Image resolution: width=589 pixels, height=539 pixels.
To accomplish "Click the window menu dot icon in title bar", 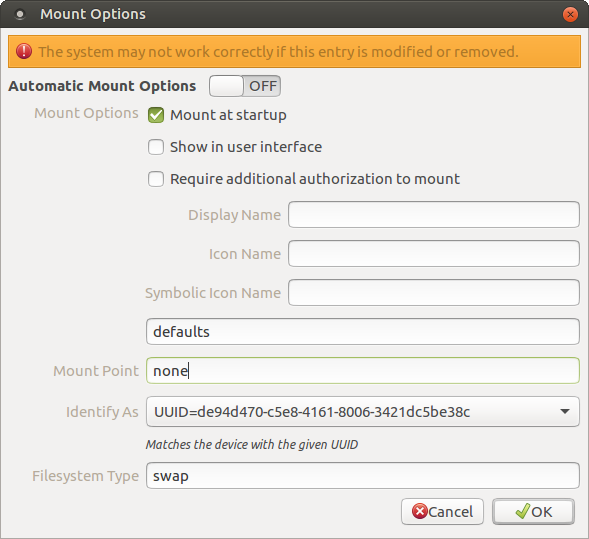I will 20,15.
